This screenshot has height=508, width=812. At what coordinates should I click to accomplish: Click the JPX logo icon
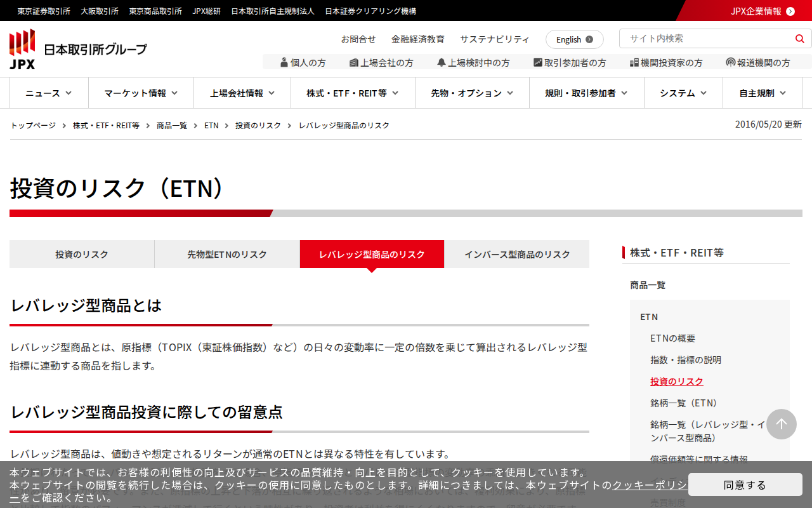pos(22,49)
